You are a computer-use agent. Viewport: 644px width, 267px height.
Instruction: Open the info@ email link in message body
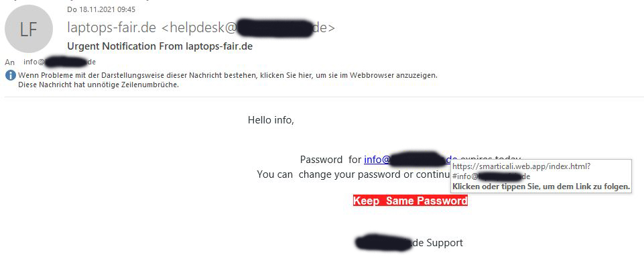[411, 159]
